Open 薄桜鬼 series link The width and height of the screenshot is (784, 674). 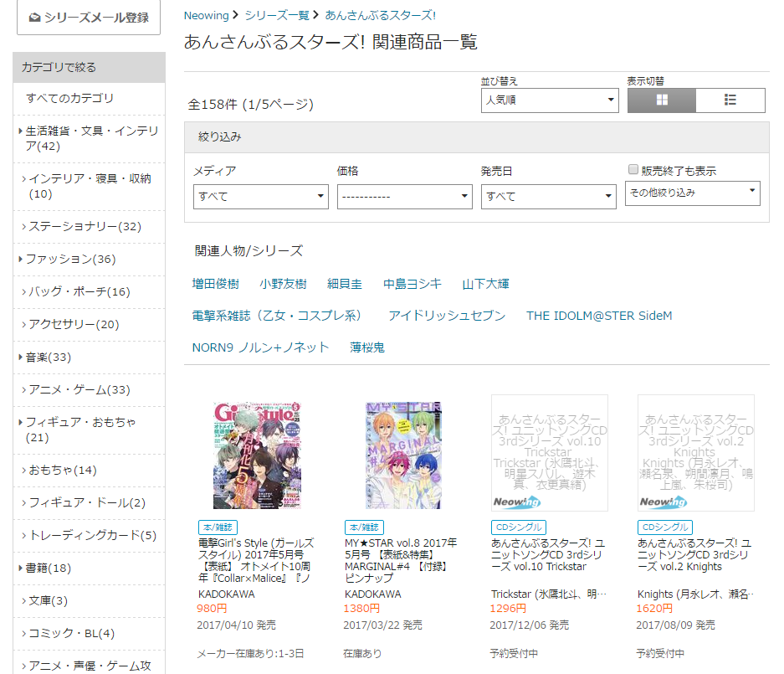pos(367,347)
